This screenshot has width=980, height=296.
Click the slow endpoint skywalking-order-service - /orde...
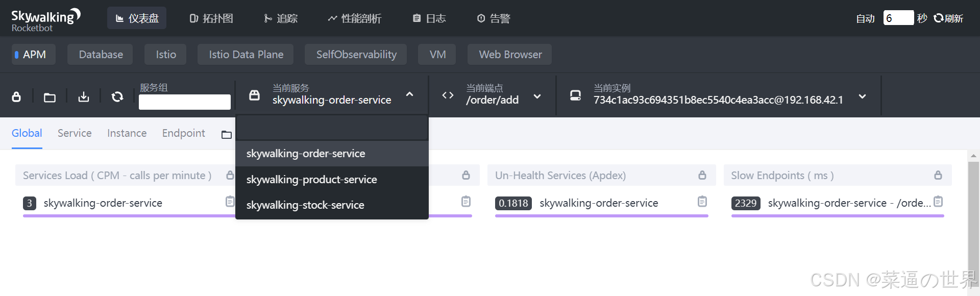pos(849,203)
